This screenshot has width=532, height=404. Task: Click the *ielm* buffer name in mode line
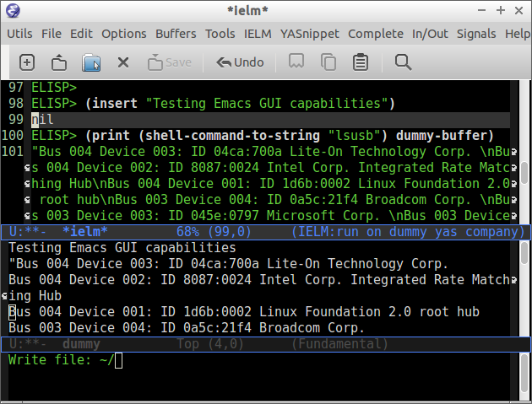pyautogui.click(x=84, y=232)
